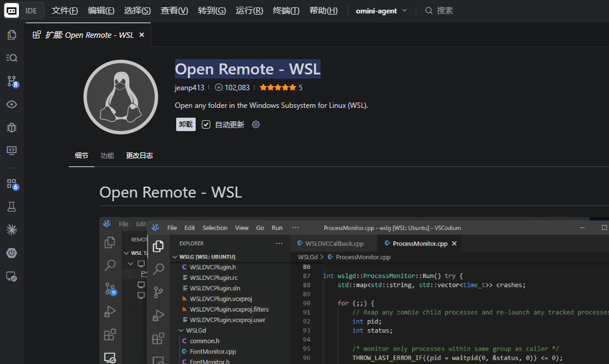
Task: Click the VSCodium preview screenshot
Action: tap(354, 291)
